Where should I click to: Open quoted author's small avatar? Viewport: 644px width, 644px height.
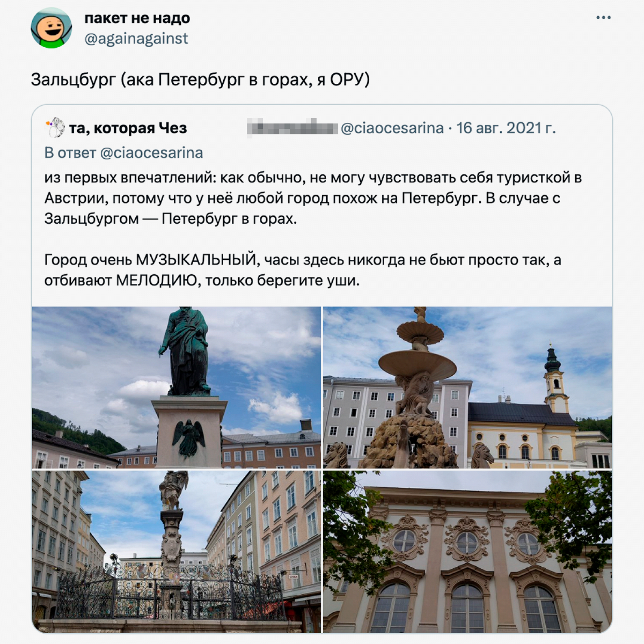pos(55,128)
